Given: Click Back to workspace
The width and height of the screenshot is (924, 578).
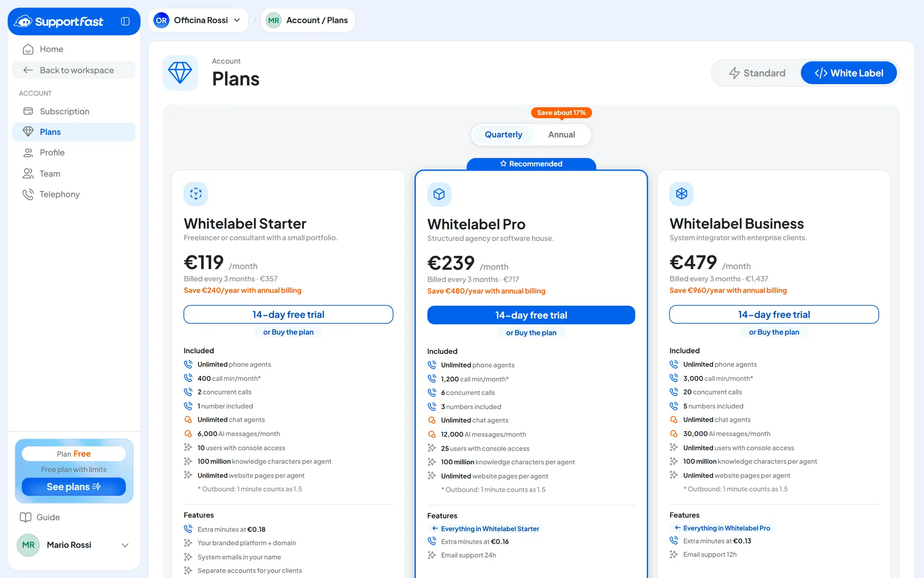Looking at the screenshot, I should click(x=74, y=70).
